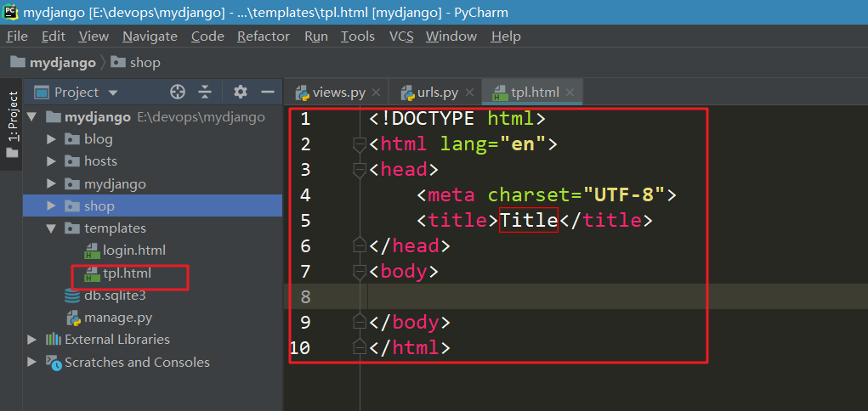Click the manage.py Python file icon
The height and width of the screenshot is (411, 868).
(73, 318)
